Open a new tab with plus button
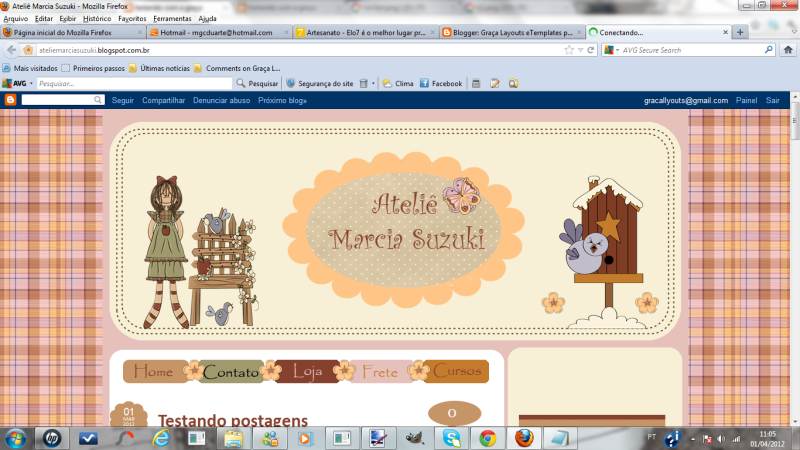The image size is (800, 450). click(740, 32)
